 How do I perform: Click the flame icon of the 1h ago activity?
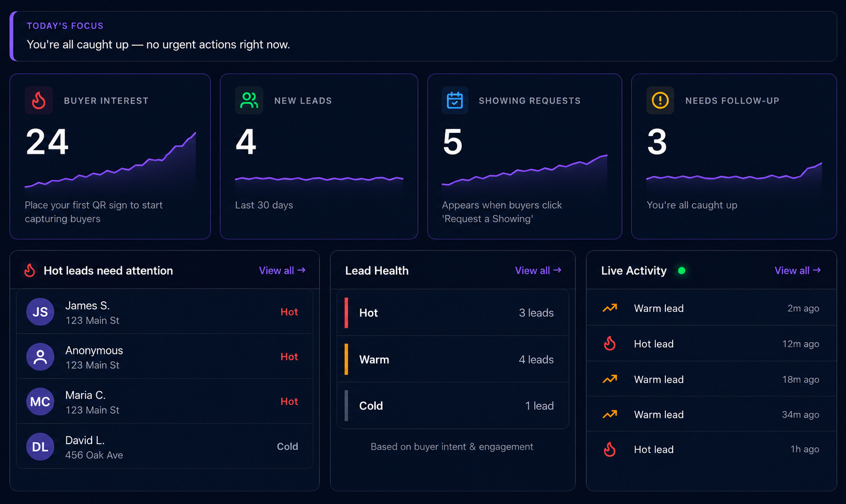[x=610, y=449]
